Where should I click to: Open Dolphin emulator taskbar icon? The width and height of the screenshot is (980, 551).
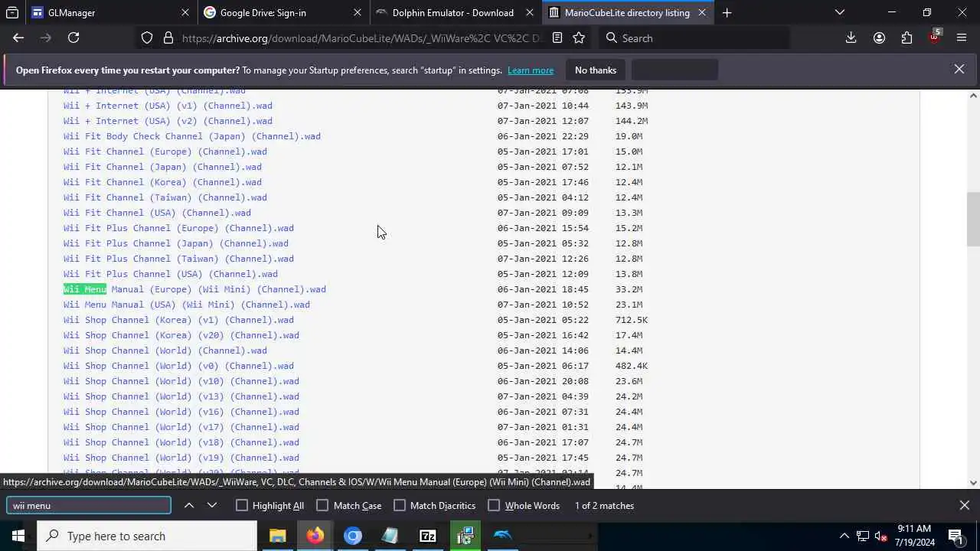(x=503, y=536)
